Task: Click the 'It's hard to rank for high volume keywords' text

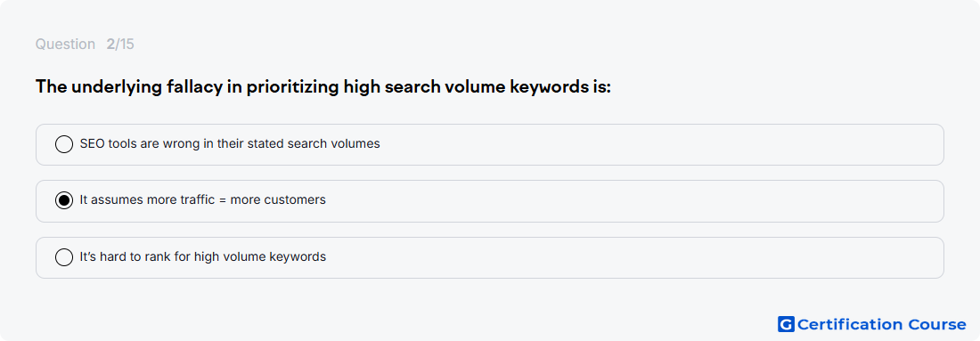Action: (202, 256)
